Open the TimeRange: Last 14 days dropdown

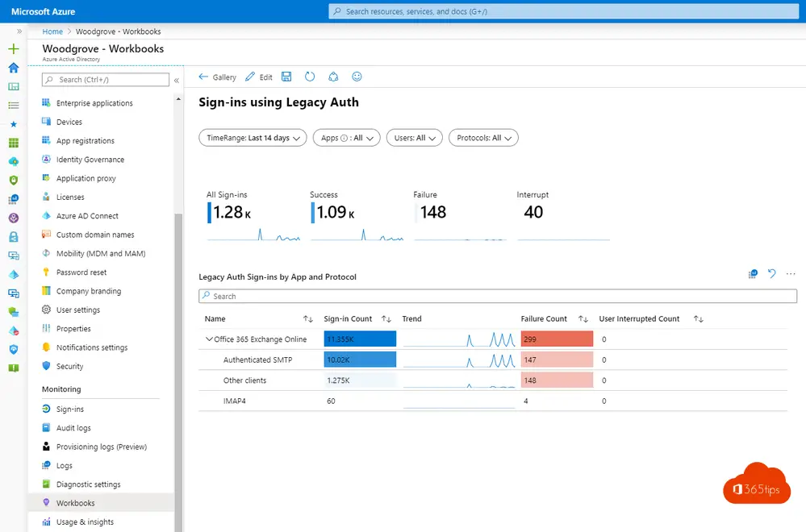(x=253, y=138)
